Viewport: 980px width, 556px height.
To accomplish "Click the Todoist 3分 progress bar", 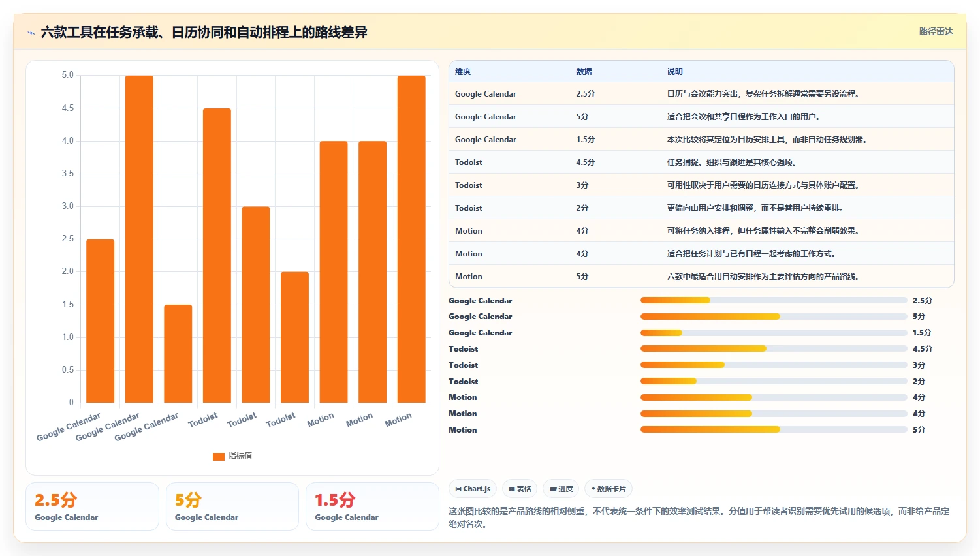I will (x=774, y=365).
